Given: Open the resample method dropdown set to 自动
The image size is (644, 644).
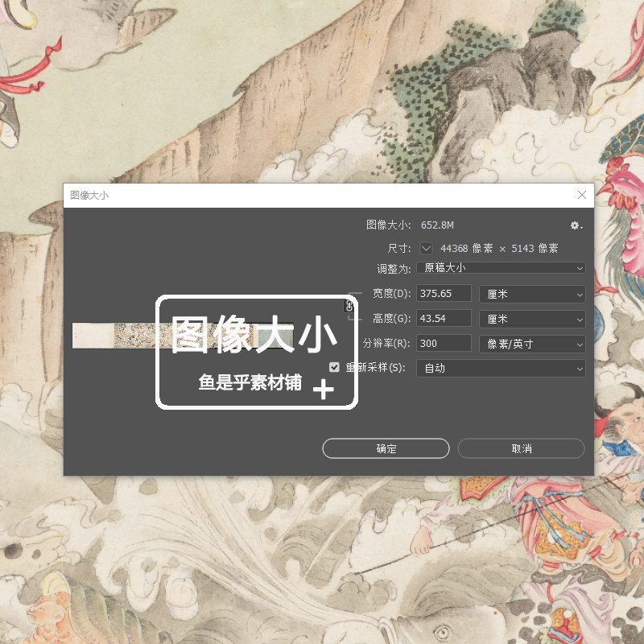Looking at the screenshot, I should click(x=499, y=367).
